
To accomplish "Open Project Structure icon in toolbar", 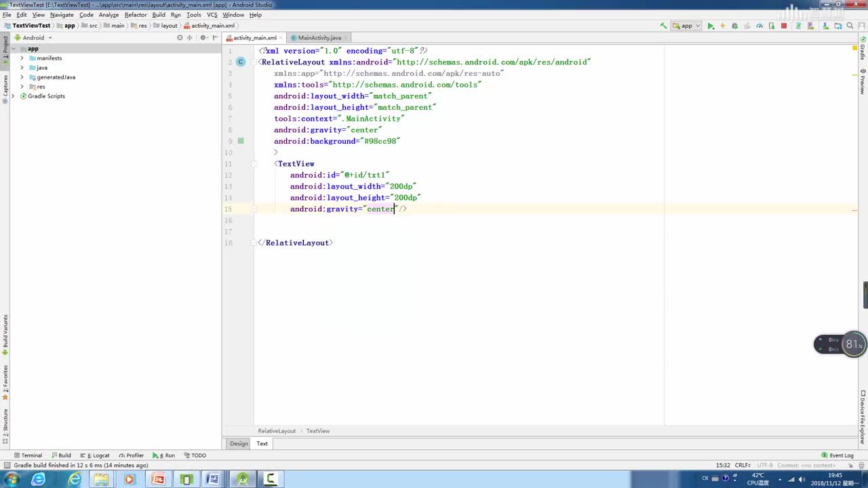I will (837, 26).
